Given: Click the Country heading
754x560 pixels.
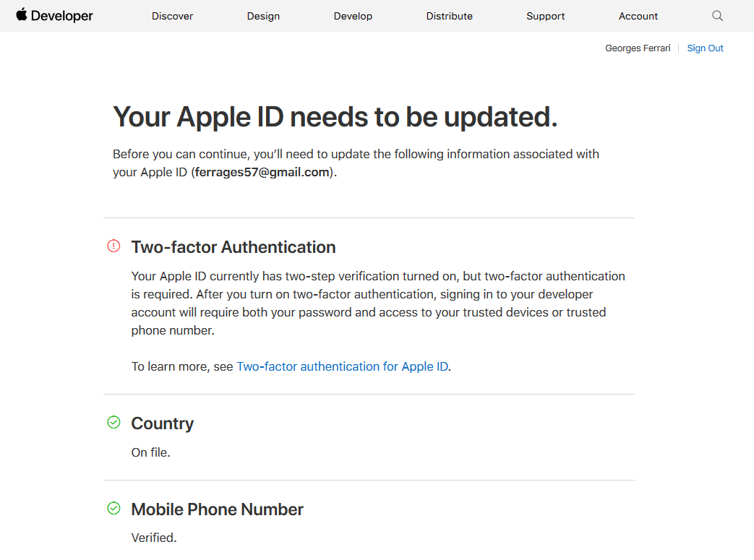Looking at the screenshot, I should tap(163, 423).
